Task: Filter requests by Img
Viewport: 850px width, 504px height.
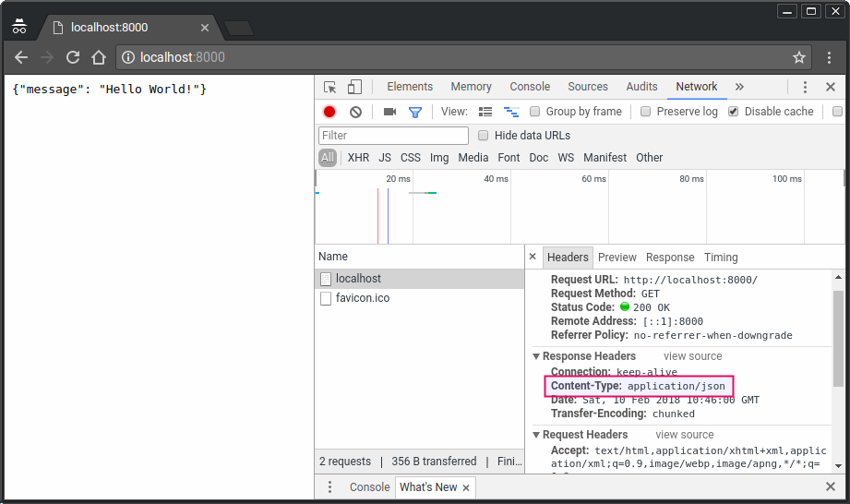Action: (439, 158)
